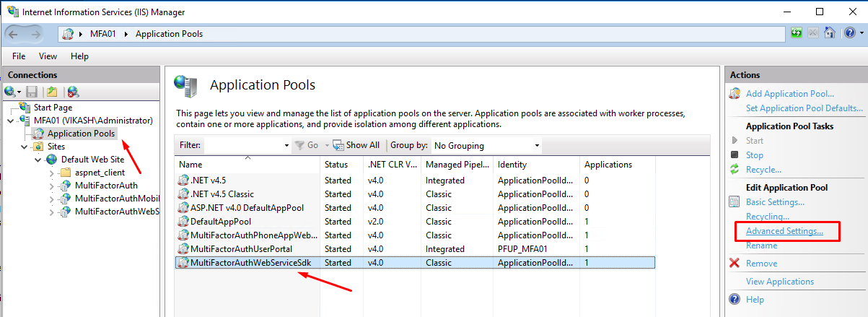Click red X Remove icon in Actions
The image size is (868, 317).
pos(735,264)
